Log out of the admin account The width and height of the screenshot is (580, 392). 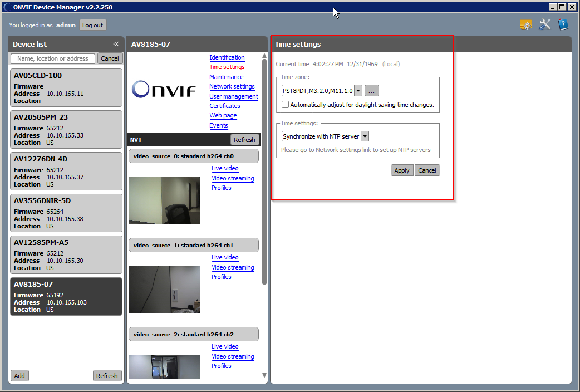coord(92,25)
